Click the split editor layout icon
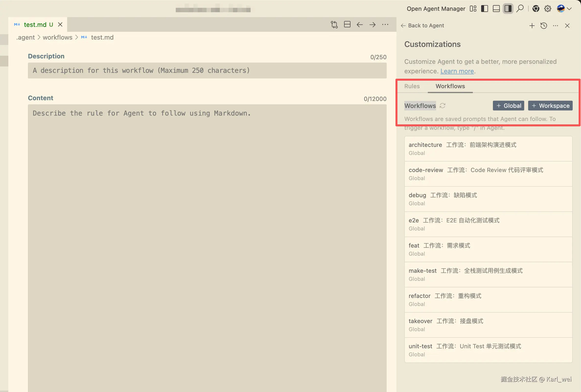 click(x=347, y=24)
